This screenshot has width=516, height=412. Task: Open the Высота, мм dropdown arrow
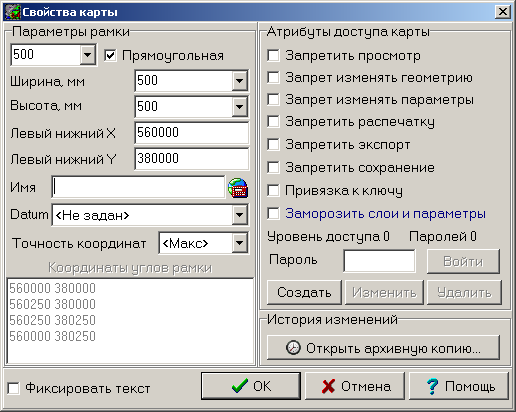tap(239, 107)
